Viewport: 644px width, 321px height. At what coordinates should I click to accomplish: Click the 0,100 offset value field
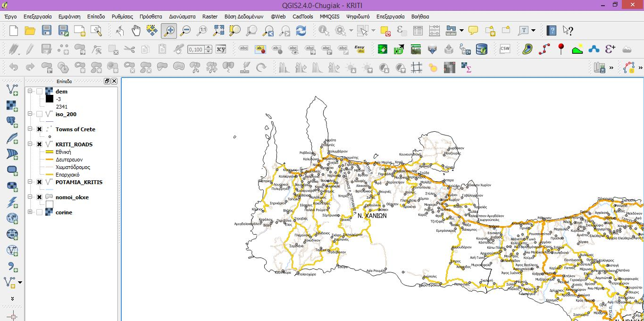click(x=196, y=49)
